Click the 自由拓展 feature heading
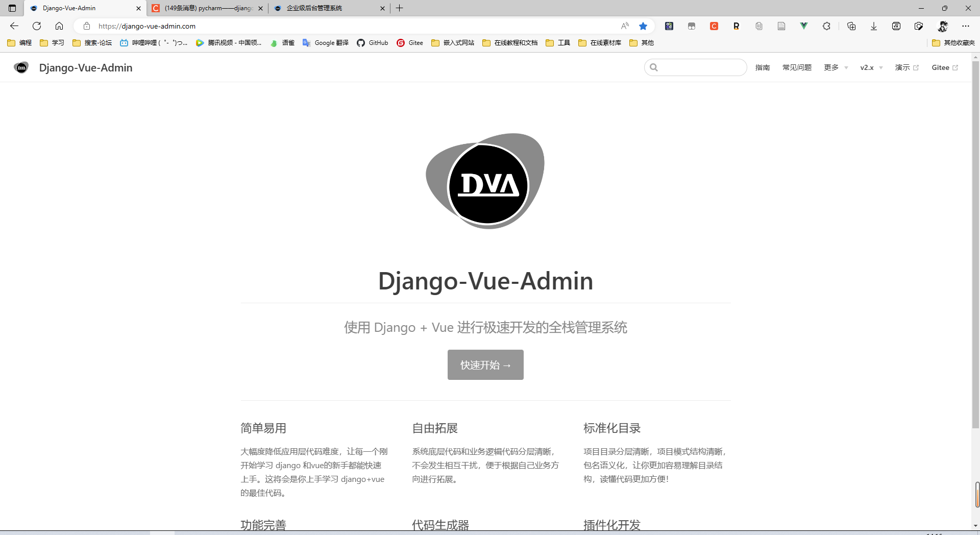This screenshot has width=980, height=535. [x=435, y=428]
